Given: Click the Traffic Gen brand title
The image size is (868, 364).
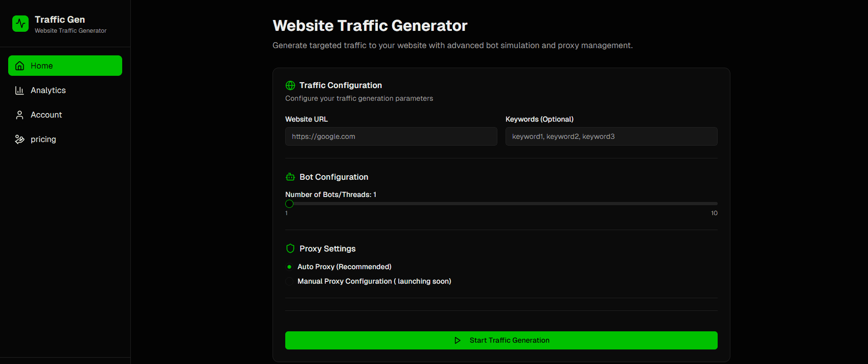Looking at the screenshot, I should pyautogui.click(x=60, y=20).
